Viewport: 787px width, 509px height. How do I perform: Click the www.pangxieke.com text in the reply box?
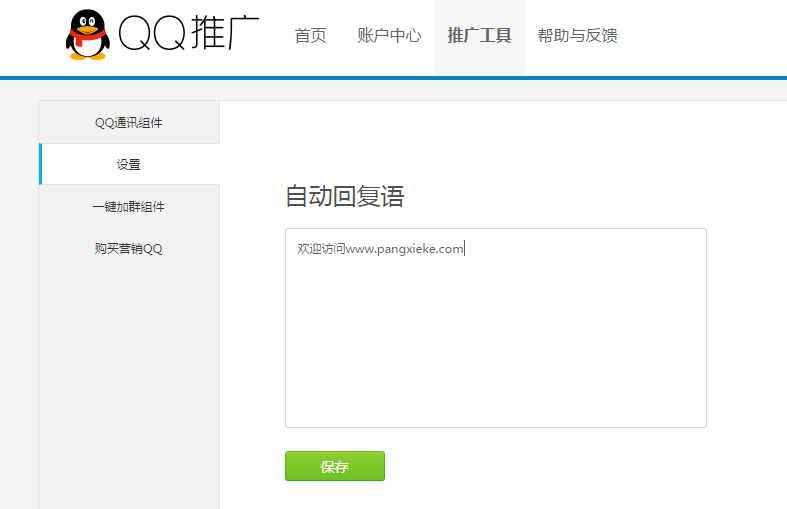[405, 249]
